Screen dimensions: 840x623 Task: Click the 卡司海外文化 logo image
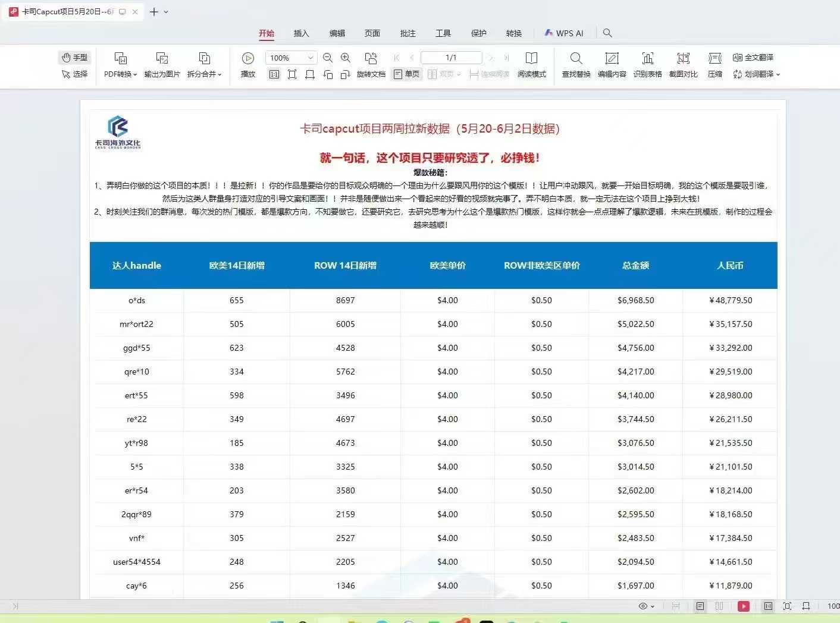click(x=118, y=132)
